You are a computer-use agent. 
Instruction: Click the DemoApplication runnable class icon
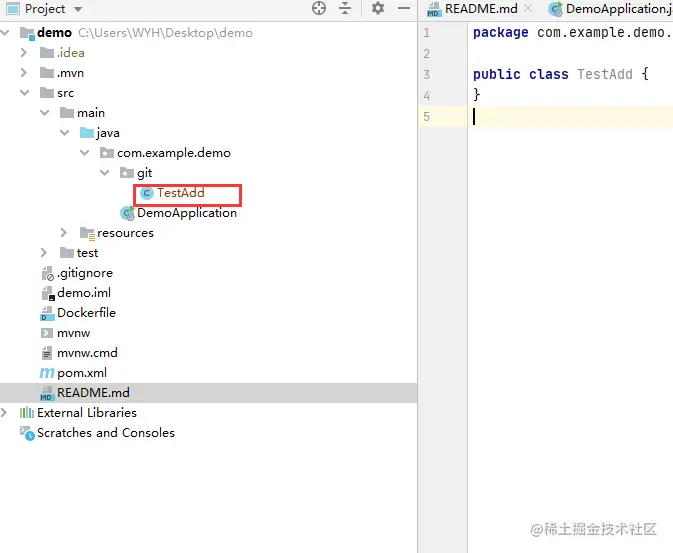[127, 213]
